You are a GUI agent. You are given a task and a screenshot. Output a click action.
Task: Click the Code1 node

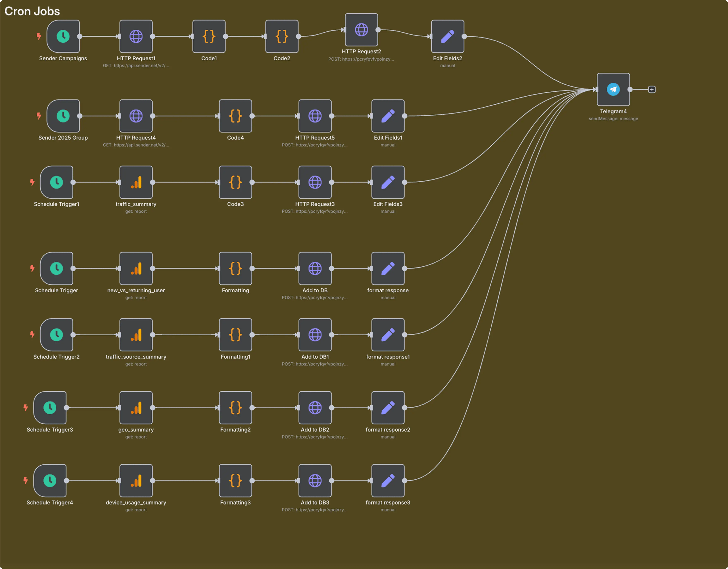[x=209, y=36]
